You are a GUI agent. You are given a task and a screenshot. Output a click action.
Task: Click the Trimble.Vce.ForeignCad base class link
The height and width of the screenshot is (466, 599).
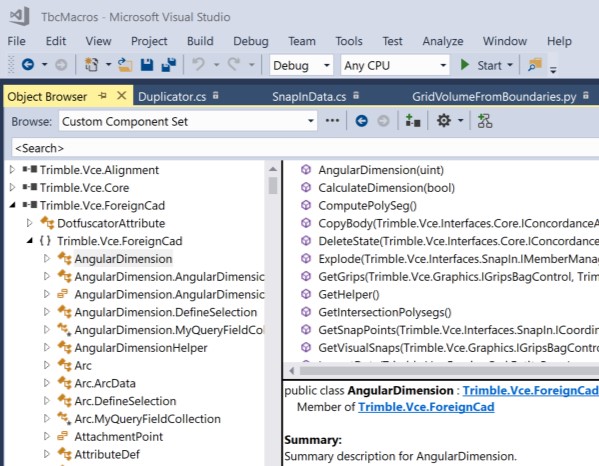point(531,390)
